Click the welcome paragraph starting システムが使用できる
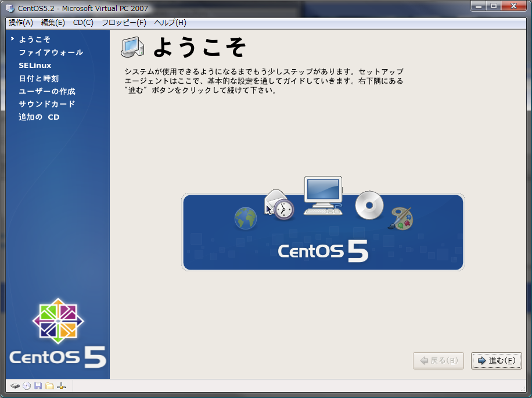Screen dimensions: 532x398 [264, 81]
